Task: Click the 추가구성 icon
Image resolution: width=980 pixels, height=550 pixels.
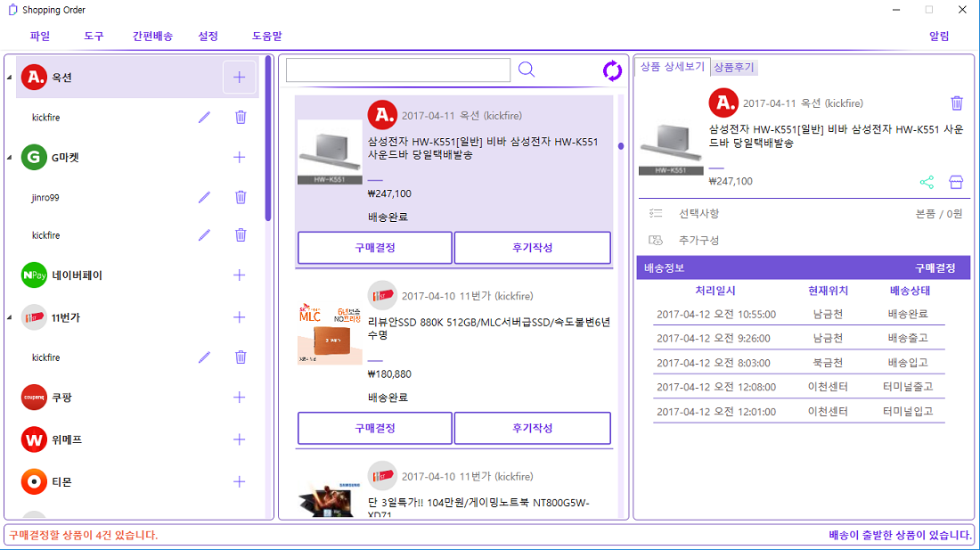Action: coord(656,240)
